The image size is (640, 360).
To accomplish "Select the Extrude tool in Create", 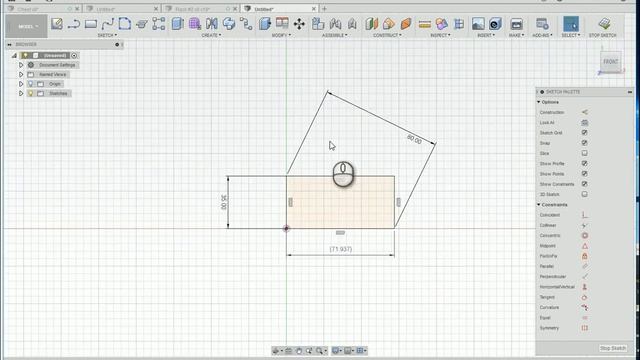I will pos(178,24).
